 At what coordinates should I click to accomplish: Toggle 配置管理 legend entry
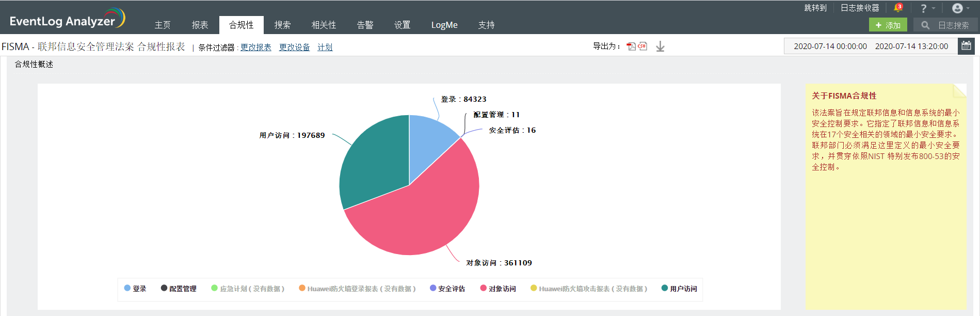click(179, 289)
